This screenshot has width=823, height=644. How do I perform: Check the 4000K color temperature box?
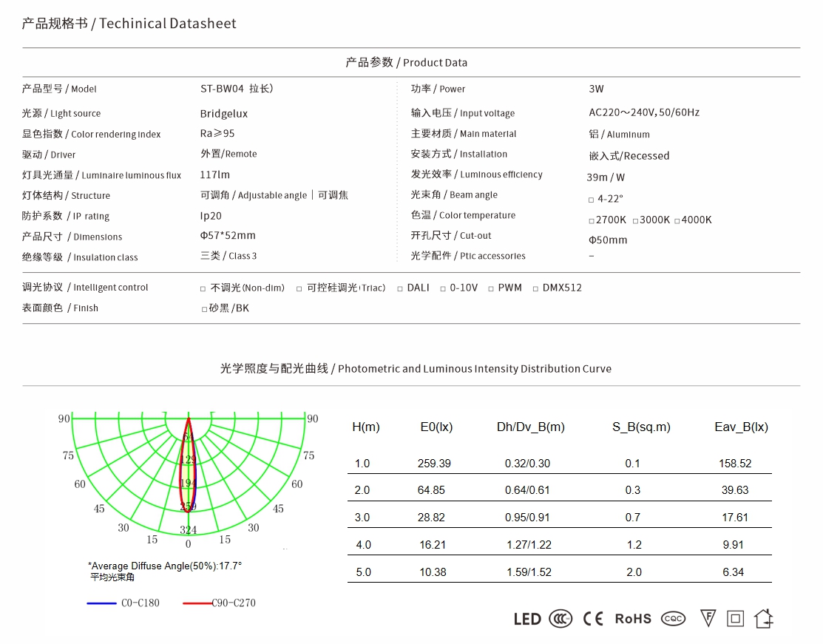pyautogui.click(x=677, y=221)
